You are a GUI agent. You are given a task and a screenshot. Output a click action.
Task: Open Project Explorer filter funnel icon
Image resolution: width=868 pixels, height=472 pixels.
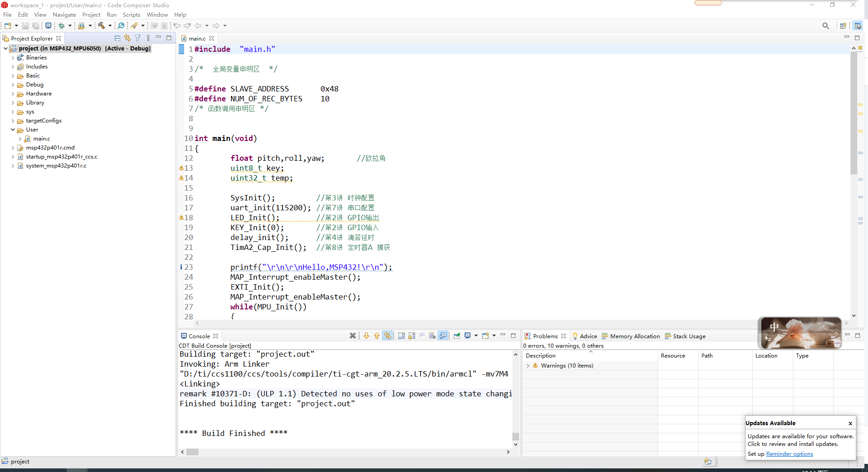[138, 38]
